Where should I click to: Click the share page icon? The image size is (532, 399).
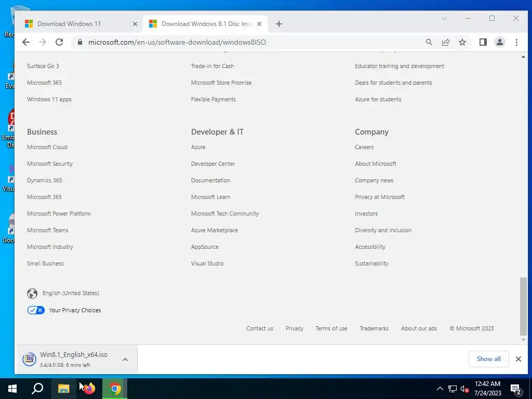[445, 42]
